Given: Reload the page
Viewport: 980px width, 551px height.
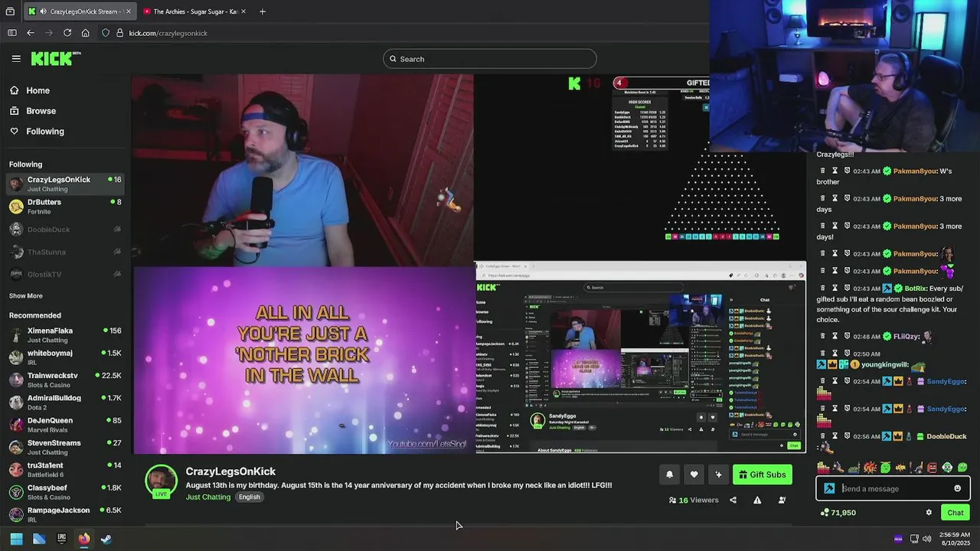Looking at the screenshot, I should point(67,33).
